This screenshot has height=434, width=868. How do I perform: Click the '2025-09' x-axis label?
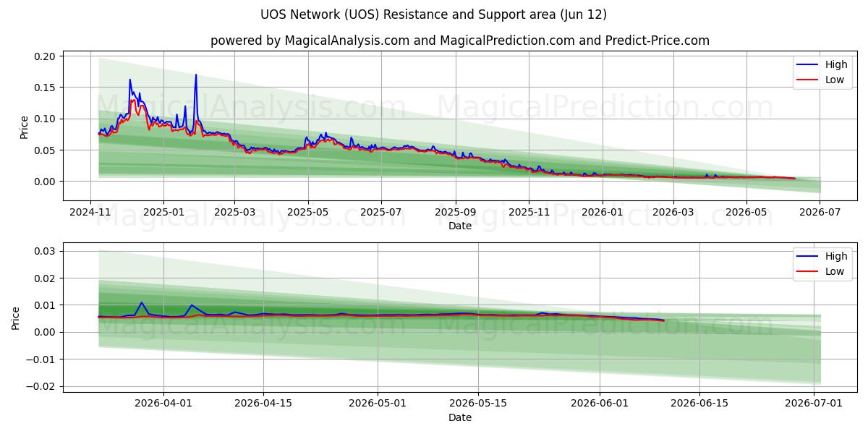point(455,213)
